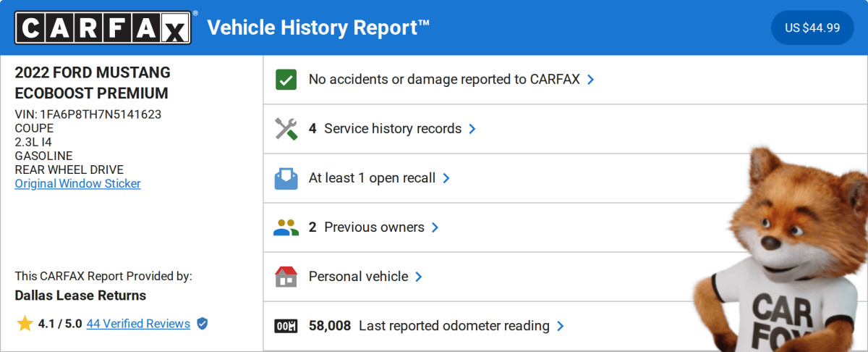This screenshot has height=352, width=868.
Task: Expand the service history records chevron
Action: click(x=472, y=129)
